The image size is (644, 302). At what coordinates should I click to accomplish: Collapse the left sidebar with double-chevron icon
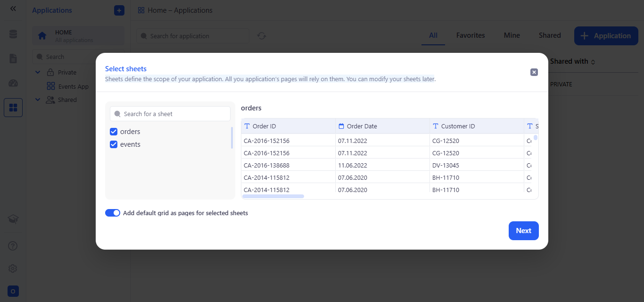coord(13,8)
